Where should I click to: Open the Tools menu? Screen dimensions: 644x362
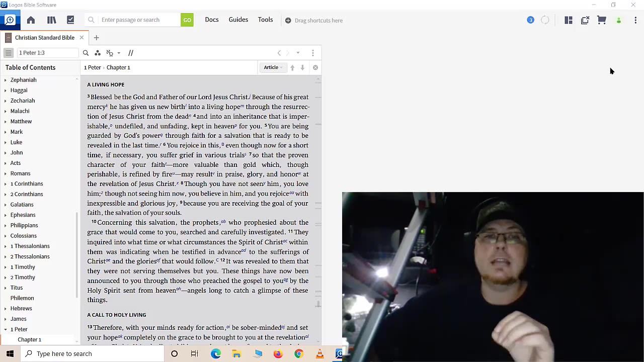[266, 20]
